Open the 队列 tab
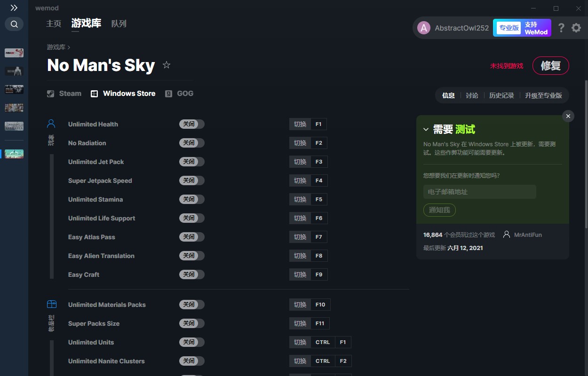Image resolution: width=588 pixels, height=376 pixels. 119,23
